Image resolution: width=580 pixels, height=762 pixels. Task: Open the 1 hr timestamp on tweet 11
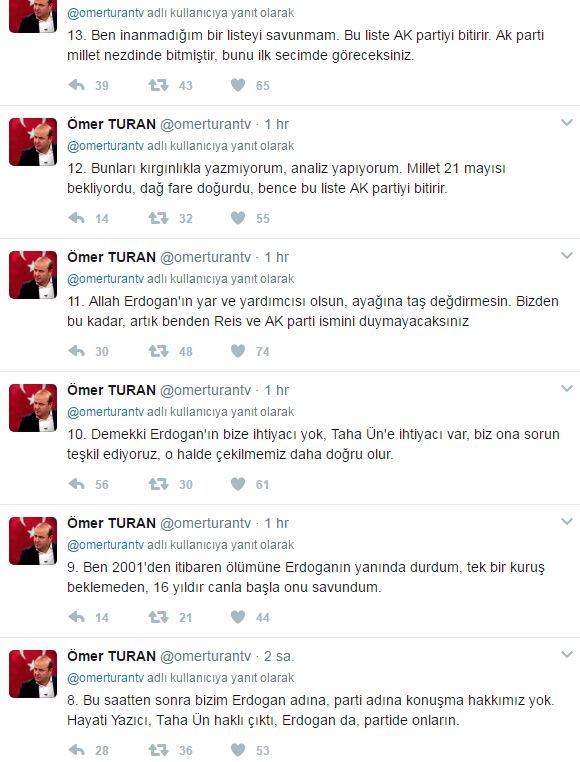pyautogui.click(x=277, y=258)
